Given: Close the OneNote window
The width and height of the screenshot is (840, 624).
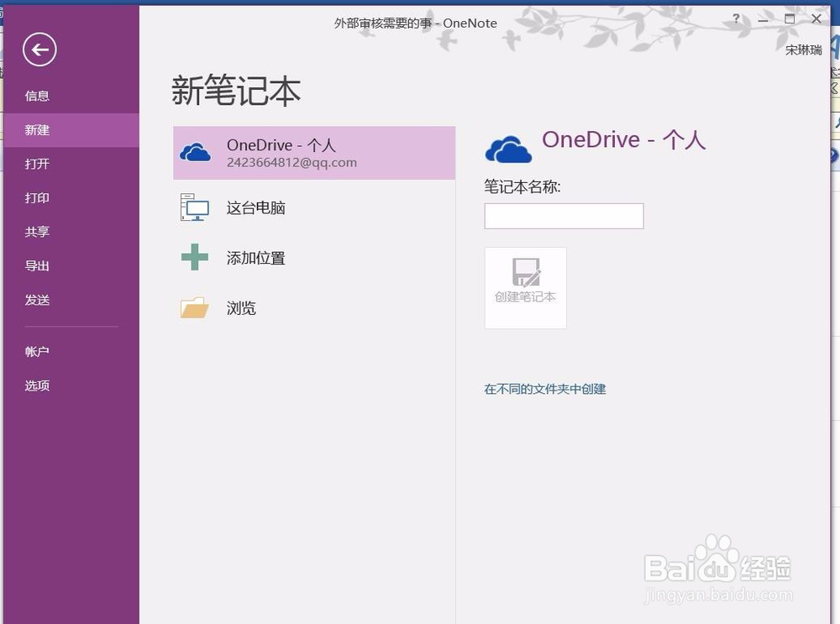Looking at the screenshot, I should click(816, 18).
